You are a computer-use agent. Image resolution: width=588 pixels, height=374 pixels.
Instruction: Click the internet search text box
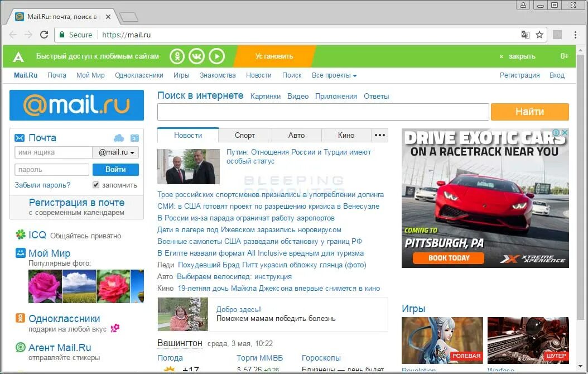click(x=323, y=112)
